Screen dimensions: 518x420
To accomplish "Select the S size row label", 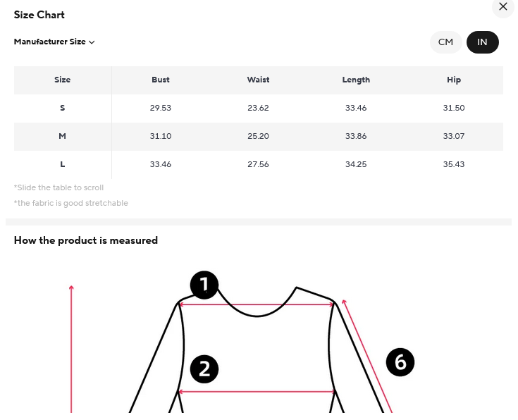I will click(63, 108).
